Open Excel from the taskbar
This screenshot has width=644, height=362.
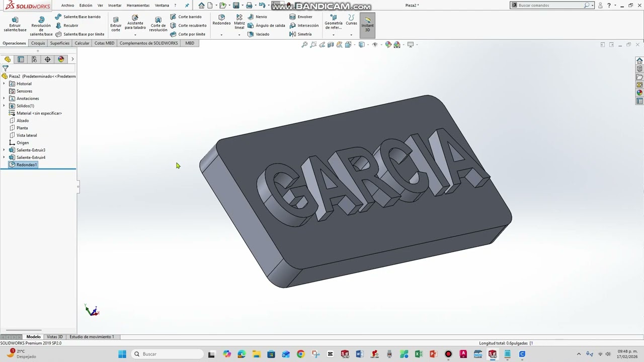click(419, 354)
